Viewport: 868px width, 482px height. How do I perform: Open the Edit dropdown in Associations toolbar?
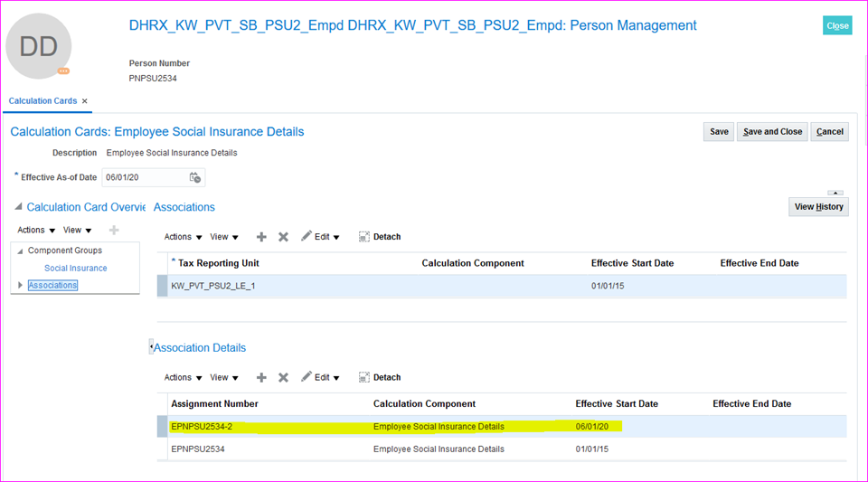pyautogui.click(x=321, y=237)
